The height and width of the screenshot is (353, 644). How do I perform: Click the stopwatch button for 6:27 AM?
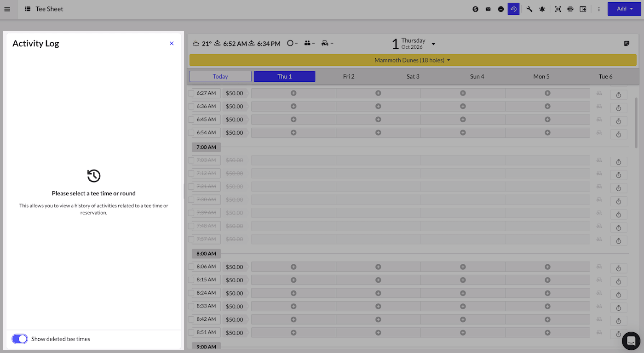tap(619, 95)
